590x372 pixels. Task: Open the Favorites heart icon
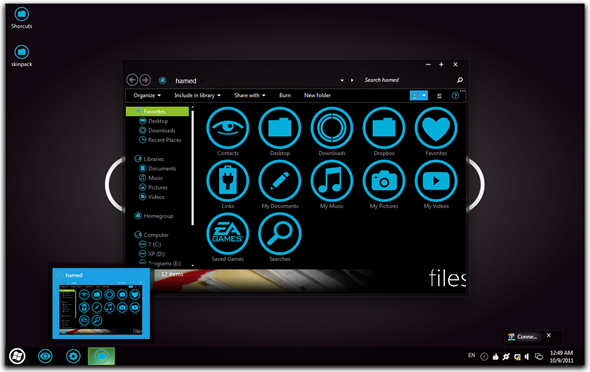coord(436,128)
